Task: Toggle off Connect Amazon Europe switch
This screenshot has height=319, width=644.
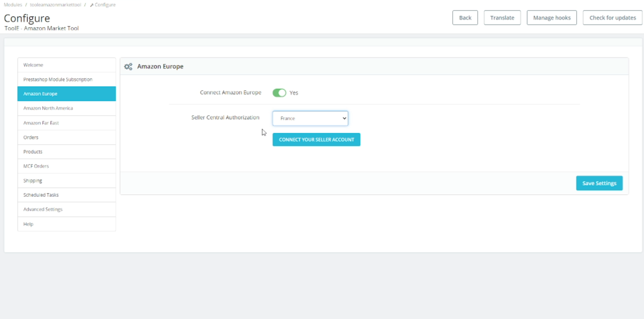Action: (279, 93)
